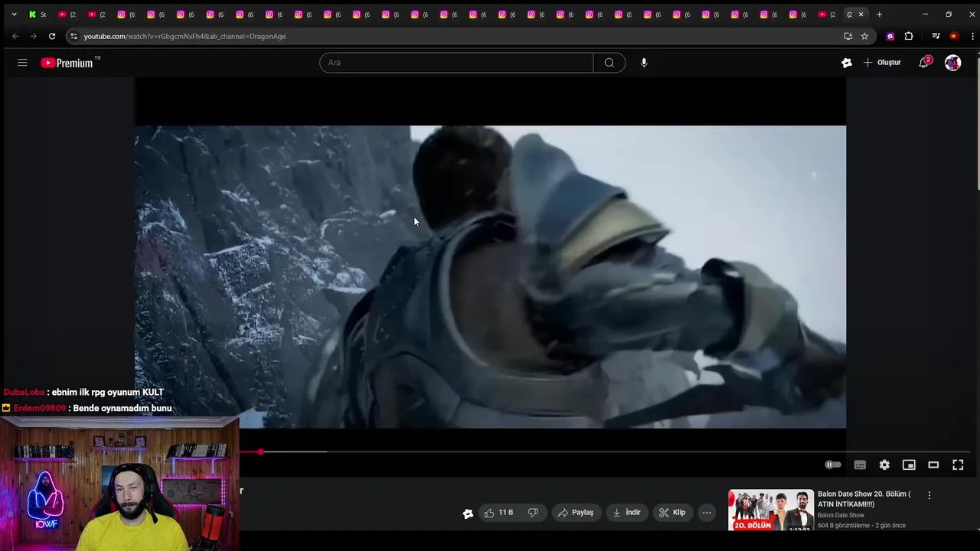This screenshot has width=980, height=551.
Task: Toggle theater mode on the player
Action: click(933, 465)
